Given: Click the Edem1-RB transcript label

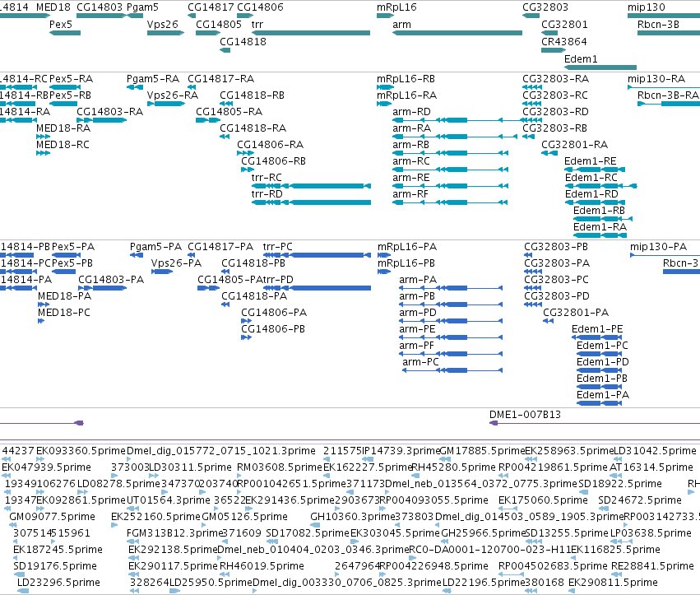Looking at the screenshot, I should click(x=599, y=211).
